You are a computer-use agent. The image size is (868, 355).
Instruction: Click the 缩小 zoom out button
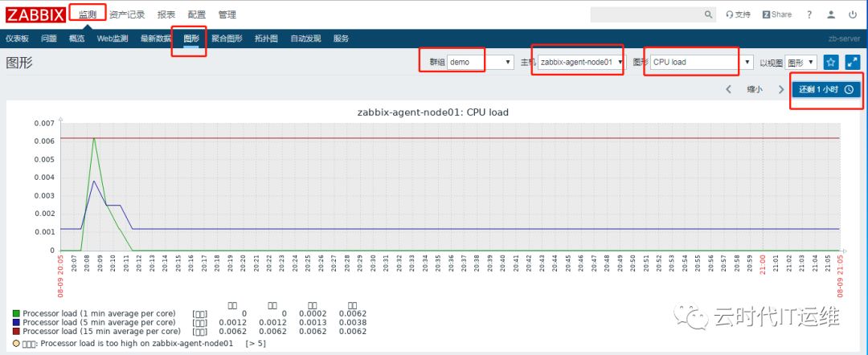[x=755, y=90]
